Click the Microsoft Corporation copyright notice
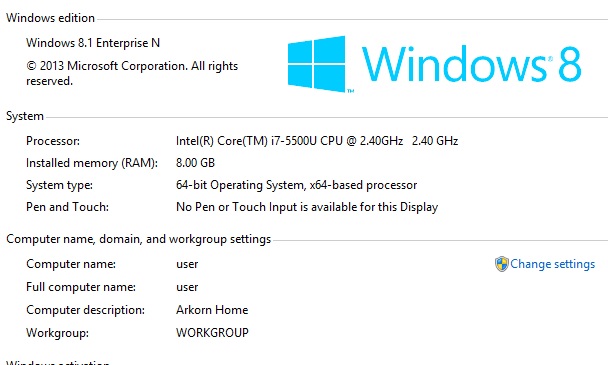The image size is (608, 365). click(132, 73)
